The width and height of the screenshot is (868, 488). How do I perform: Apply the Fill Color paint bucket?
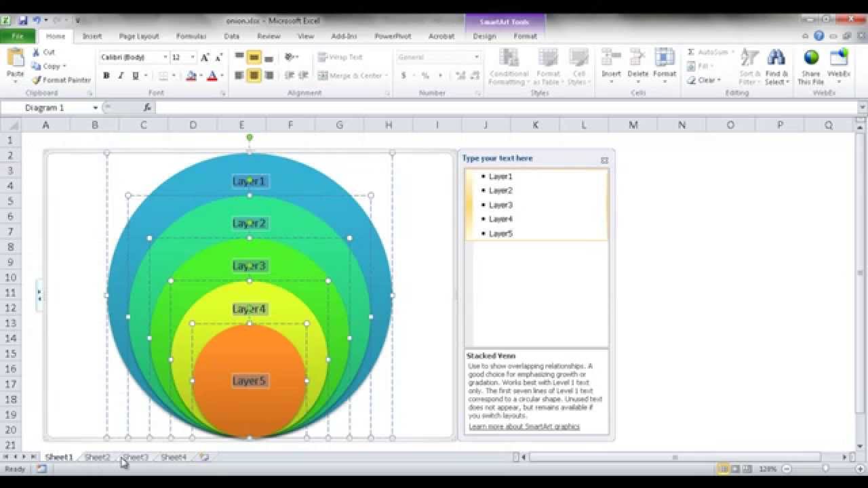click(191, 76)
